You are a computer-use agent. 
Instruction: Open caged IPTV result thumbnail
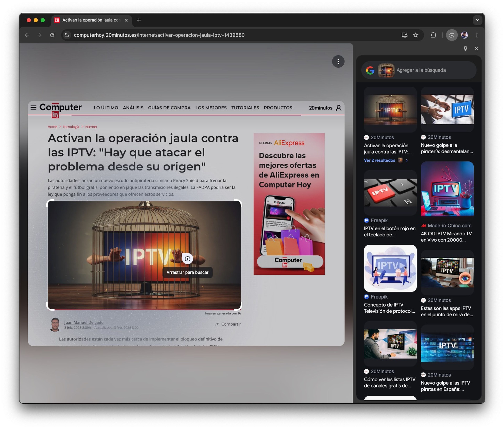click(x=390, y=110)
